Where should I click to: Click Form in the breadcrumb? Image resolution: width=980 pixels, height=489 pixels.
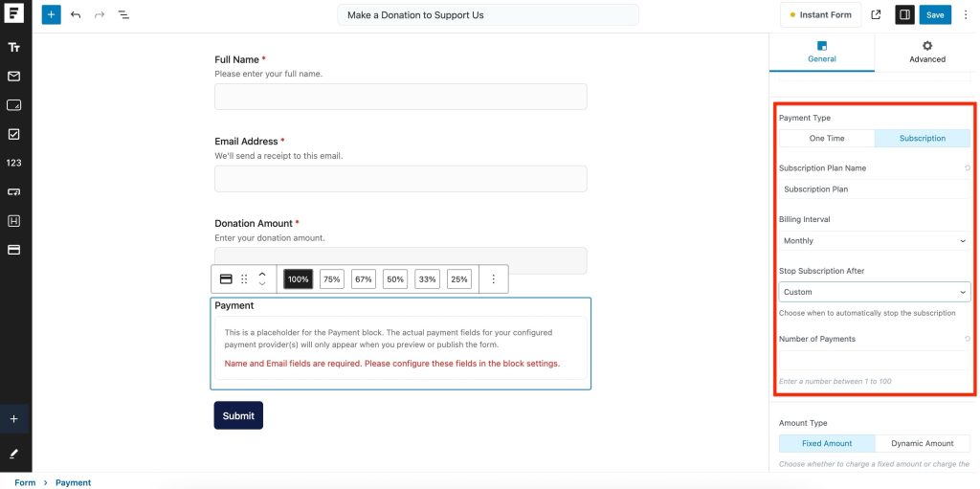point(25,482)
